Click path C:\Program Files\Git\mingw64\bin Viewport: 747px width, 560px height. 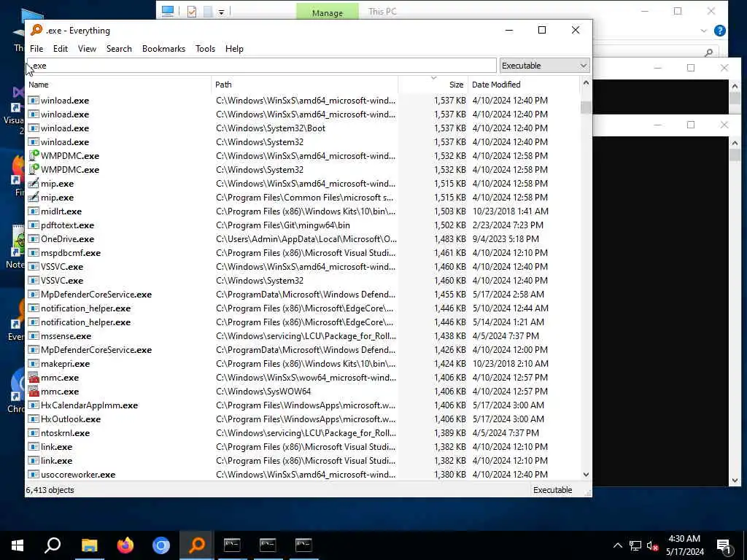(283, 225)
